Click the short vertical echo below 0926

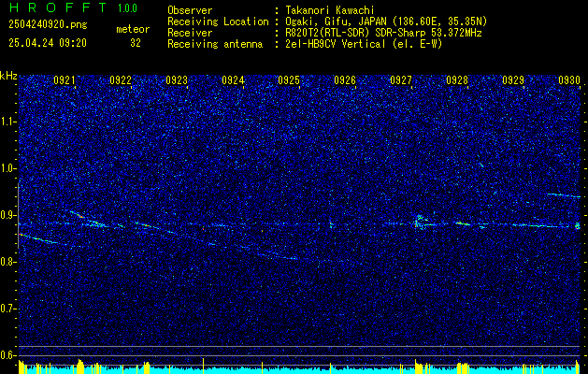click(x=331, y=224)
